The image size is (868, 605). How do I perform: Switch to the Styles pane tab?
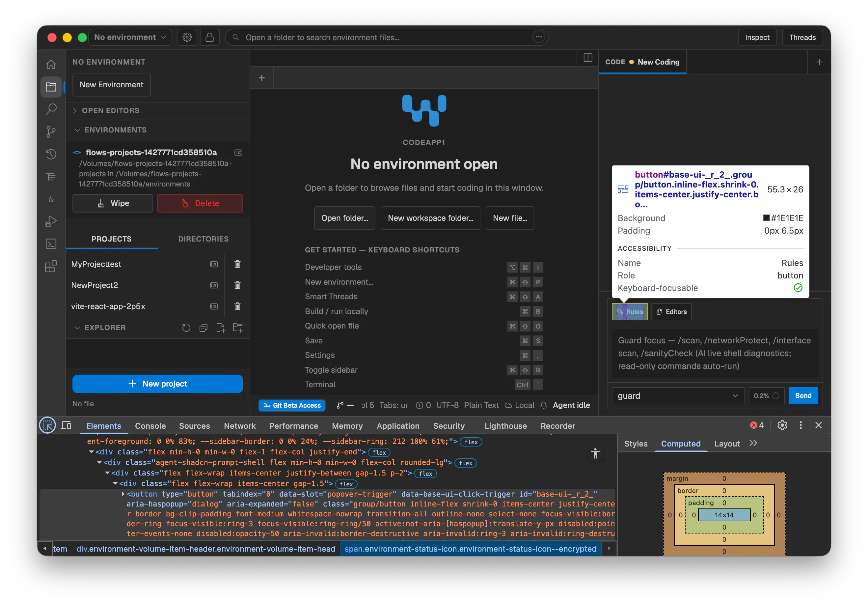pyautogui.click(x=636, y=444)
